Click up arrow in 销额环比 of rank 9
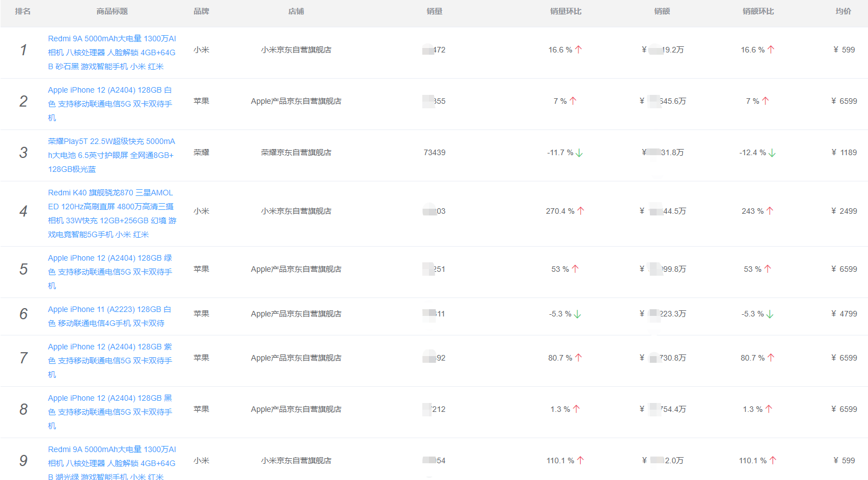This screenshot has width=868, height=480. tap(773, 460)
